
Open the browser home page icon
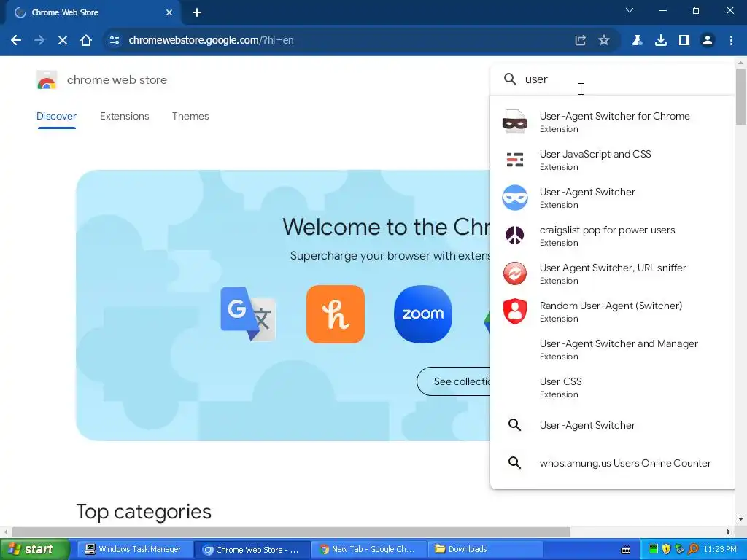pos(86,41)
